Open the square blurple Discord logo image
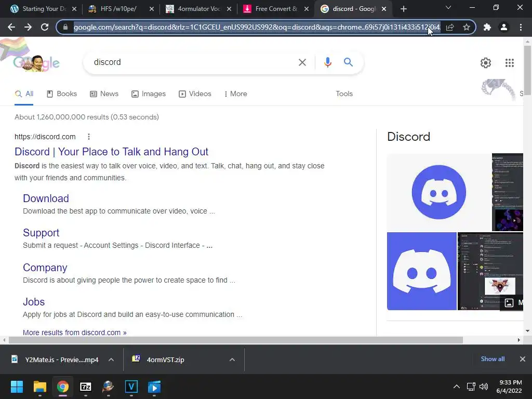Image resolution: width=532 pixels, height=399 pixels. 422,271
